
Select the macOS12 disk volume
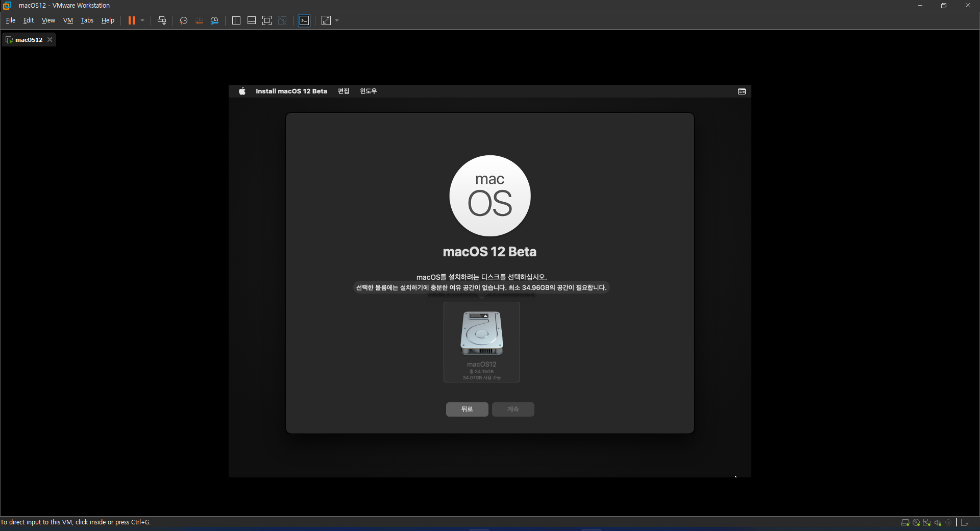click(482, 342)
